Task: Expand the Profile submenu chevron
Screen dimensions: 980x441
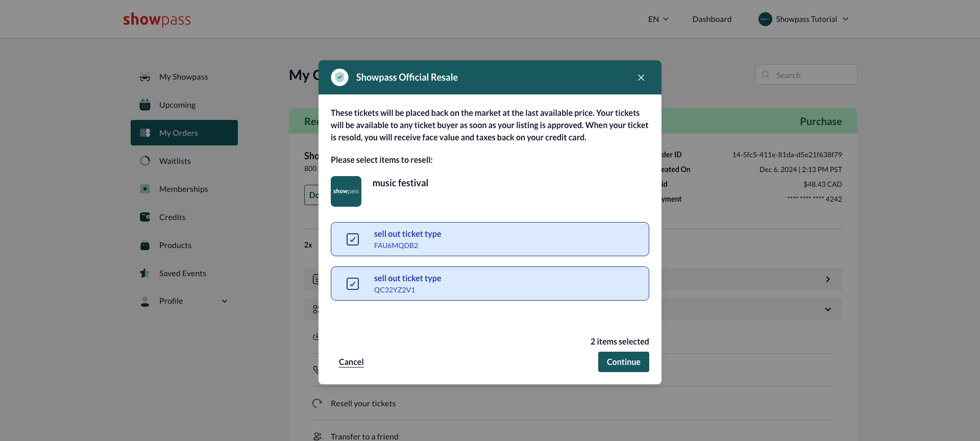Action: [225, 301]
